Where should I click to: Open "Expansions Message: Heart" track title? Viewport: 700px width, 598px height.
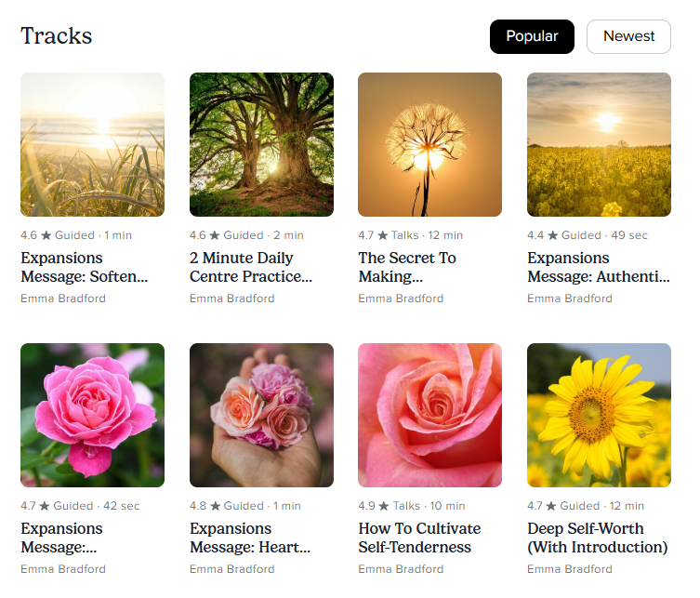pos(249,538)
